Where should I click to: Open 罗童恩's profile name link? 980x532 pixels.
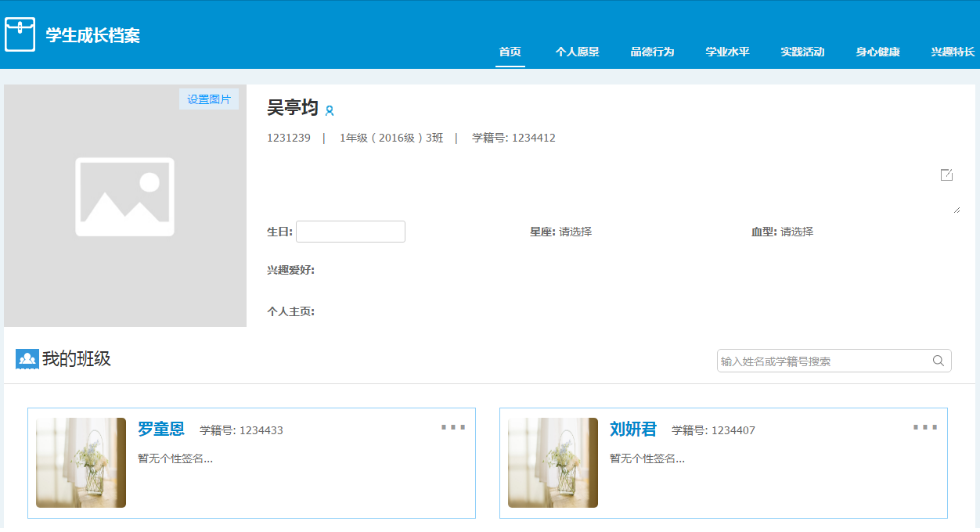click(x=161, y=429)
